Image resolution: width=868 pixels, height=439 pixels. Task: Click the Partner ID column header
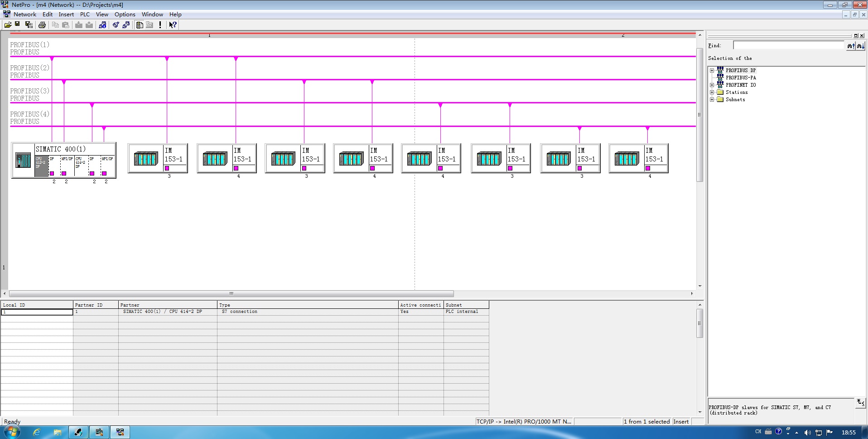point(96,305)
